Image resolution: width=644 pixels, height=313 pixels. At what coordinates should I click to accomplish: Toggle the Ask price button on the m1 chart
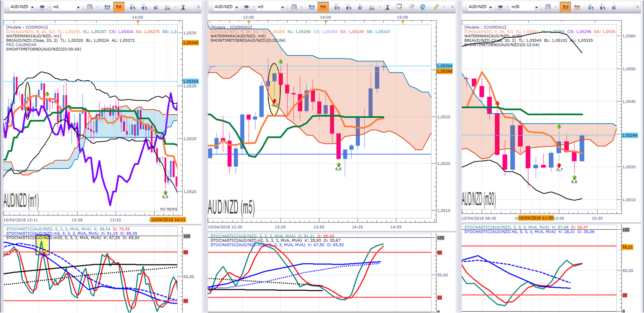click(x=119, y=7)
